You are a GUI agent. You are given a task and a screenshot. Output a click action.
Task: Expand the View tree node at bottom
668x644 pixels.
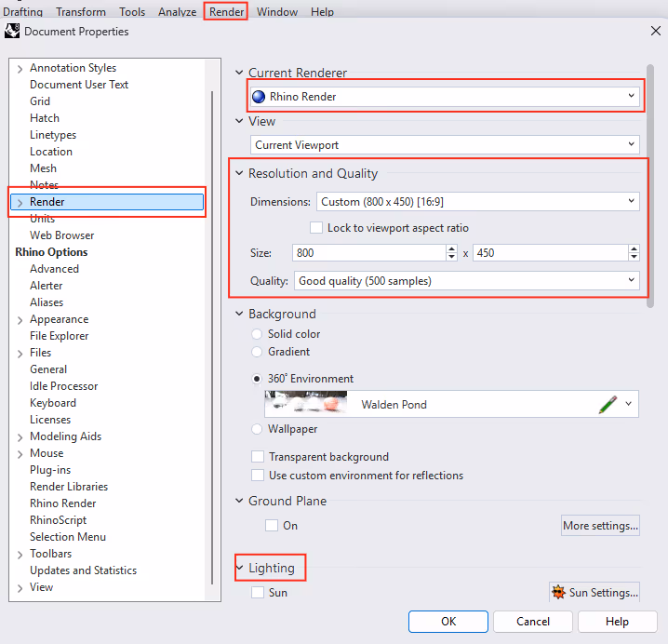(x=20, y=588)
